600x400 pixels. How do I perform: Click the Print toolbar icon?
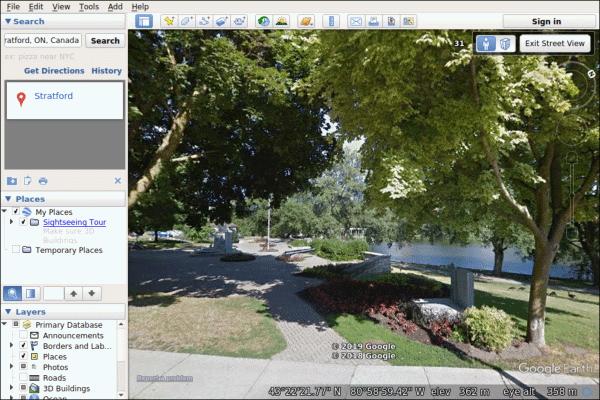373,21
